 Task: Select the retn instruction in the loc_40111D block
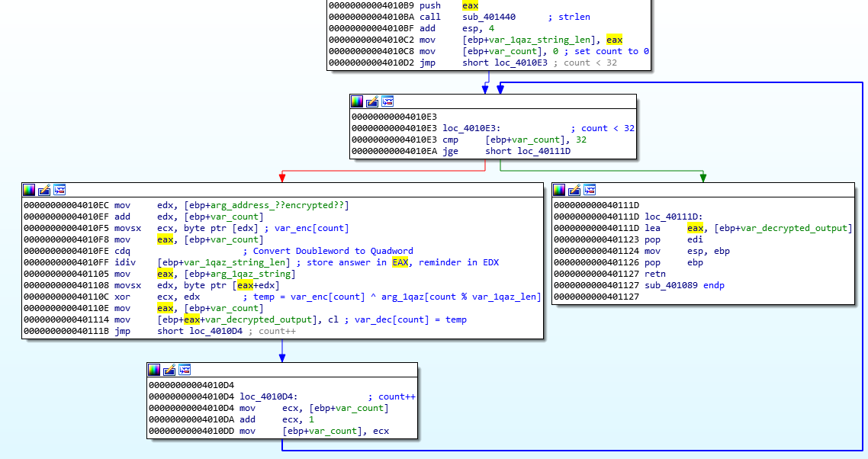[655, 274]
